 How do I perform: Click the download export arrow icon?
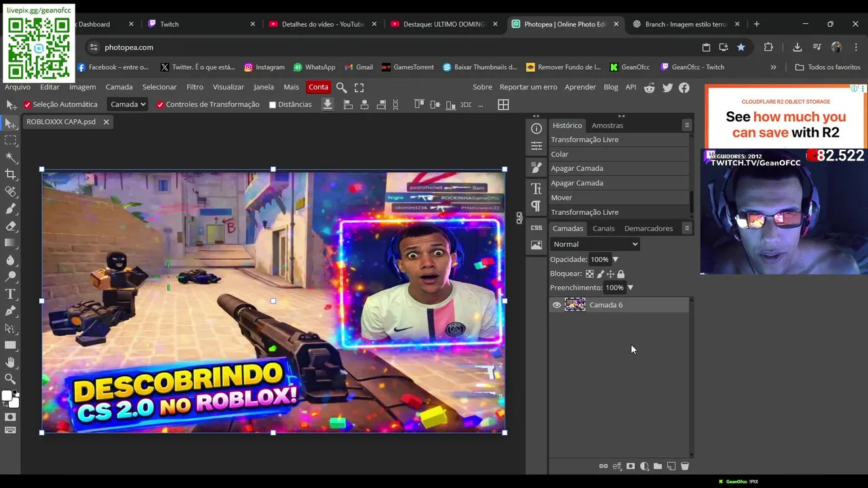coord(328,104)
